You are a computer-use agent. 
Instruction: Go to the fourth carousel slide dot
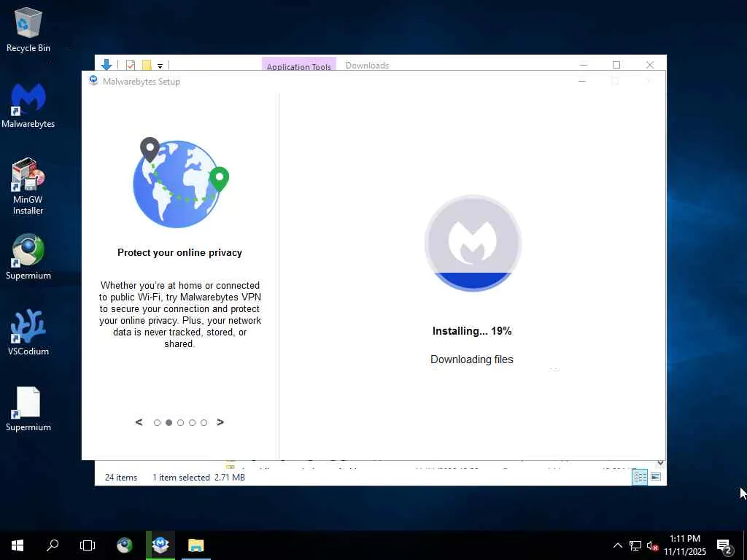(x=192, y=423)
